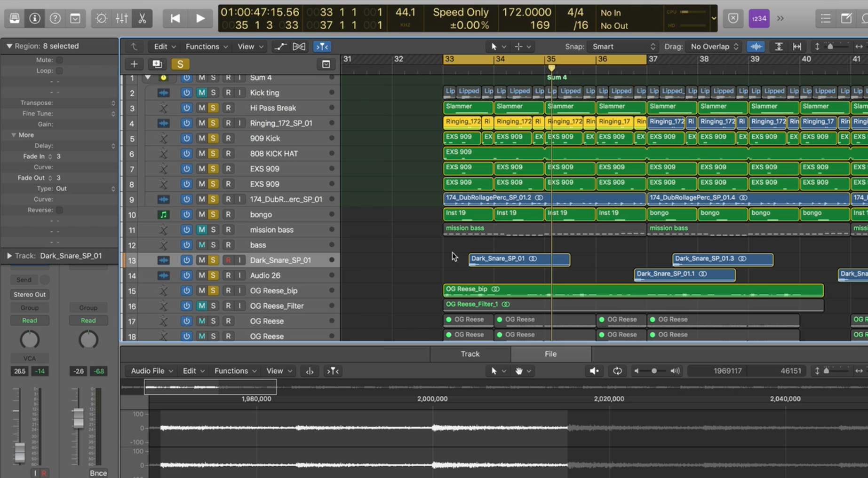The height and width of the screenshot is (478, 868).
Task: Open the tracks area Edit menu
Action: (165, 47)
